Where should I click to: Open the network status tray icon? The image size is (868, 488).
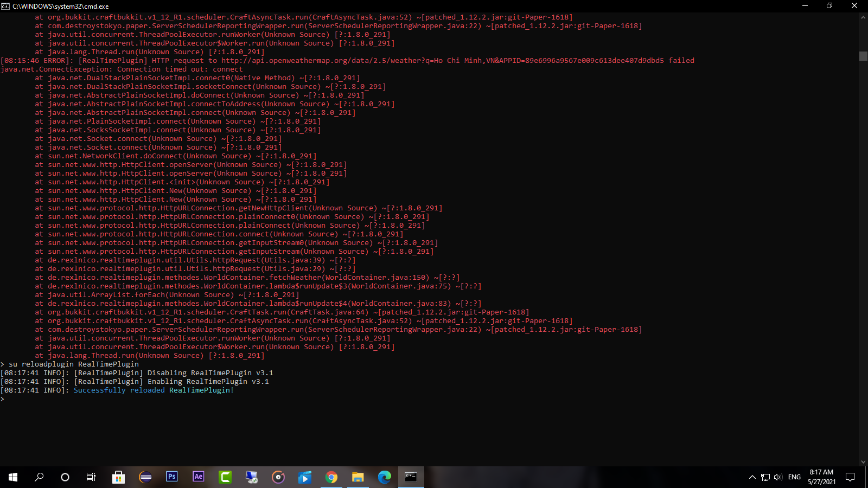[765, 477]
